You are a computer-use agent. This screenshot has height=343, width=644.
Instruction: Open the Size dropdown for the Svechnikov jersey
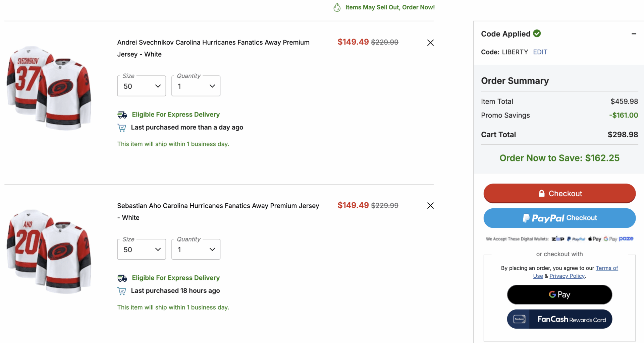pos(141,86)
